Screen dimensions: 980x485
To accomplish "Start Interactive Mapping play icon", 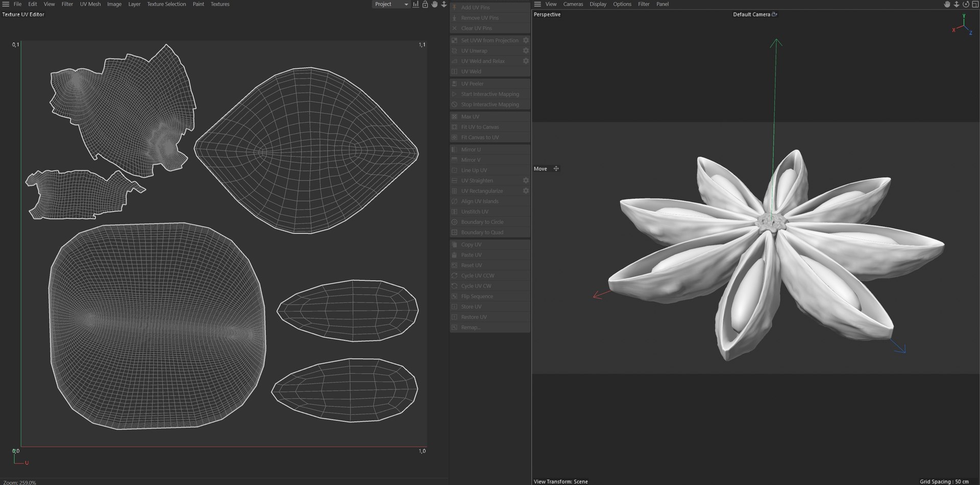I will 454,94.
